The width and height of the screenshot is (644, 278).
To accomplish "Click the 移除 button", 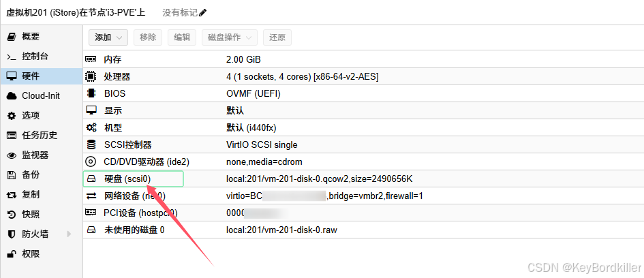I will click(x=148, y=37).
